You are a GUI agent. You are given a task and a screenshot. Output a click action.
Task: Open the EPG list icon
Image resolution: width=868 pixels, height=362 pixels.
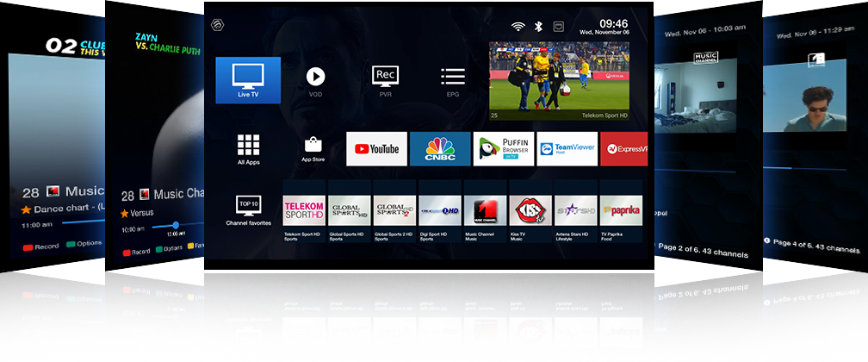453,77
